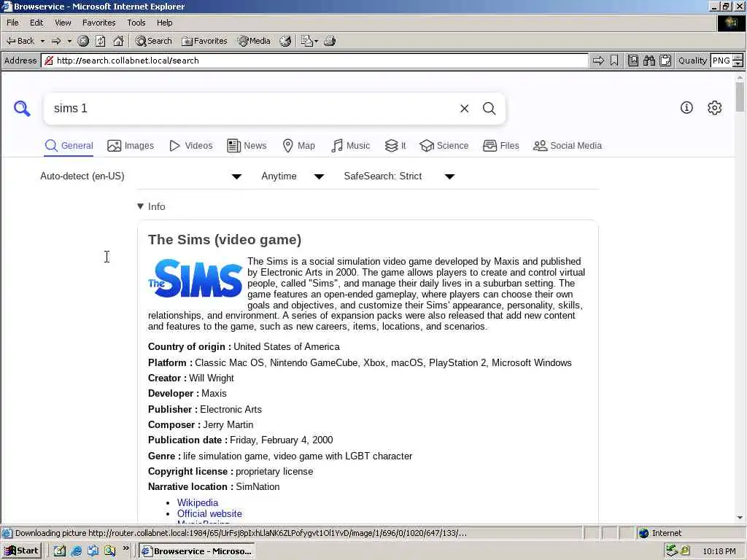Open the preferences gear icon
This screenshot has height=560, width=747.
point(715,108)
